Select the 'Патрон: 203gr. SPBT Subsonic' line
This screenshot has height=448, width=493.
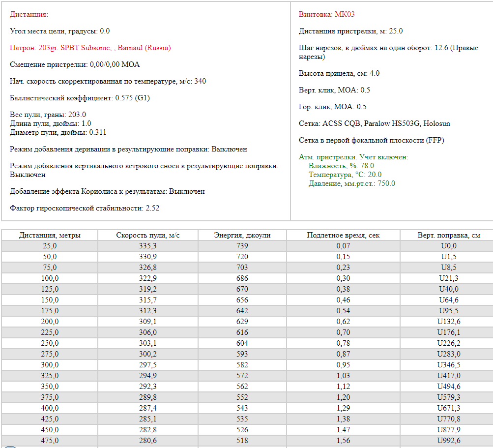(90, 48)
